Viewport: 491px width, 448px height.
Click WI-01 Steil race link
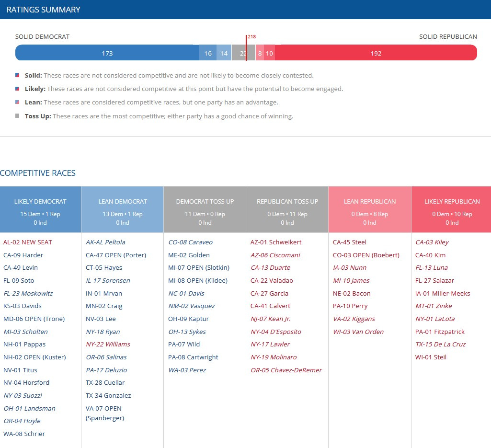[431, 357]
